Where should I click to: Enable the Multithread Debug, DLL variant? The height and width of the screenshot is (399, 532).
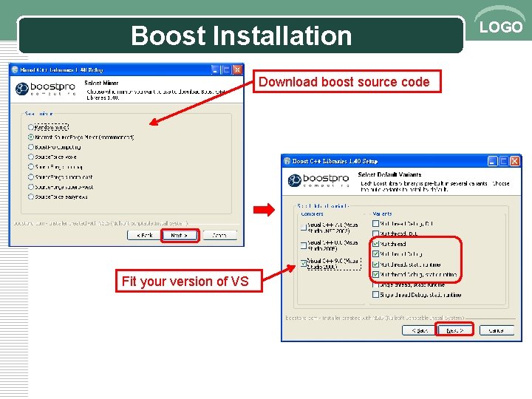[x=375, y=224]
